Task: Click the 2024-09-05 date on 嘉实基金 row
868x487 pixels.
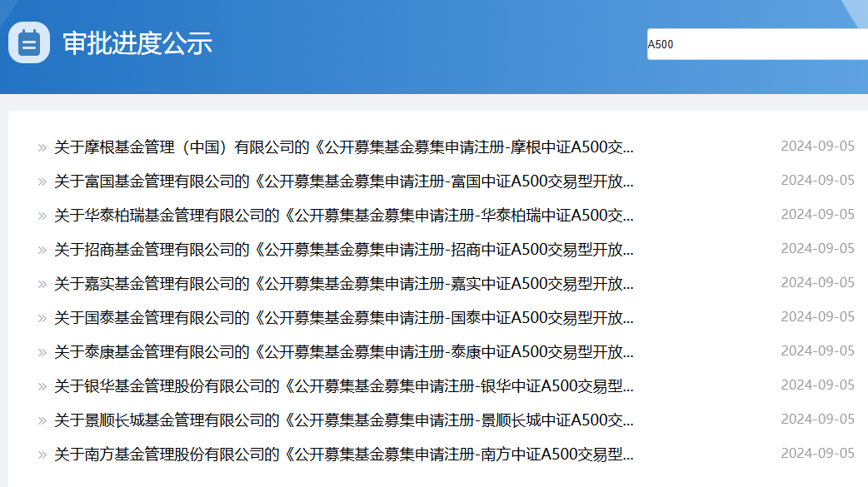Action: (818, 283)
